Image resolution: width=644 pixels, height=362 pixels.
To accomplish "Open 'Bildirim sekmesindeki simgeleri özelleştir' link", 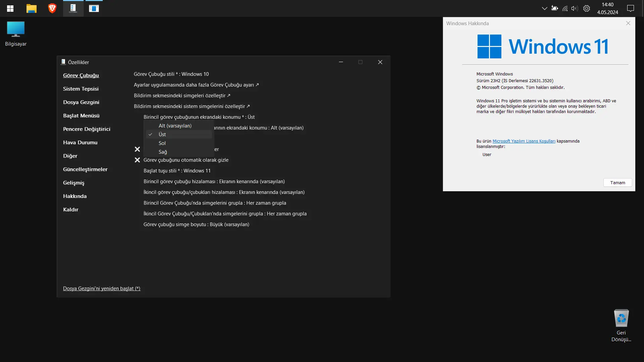I will tap(182, 96).
